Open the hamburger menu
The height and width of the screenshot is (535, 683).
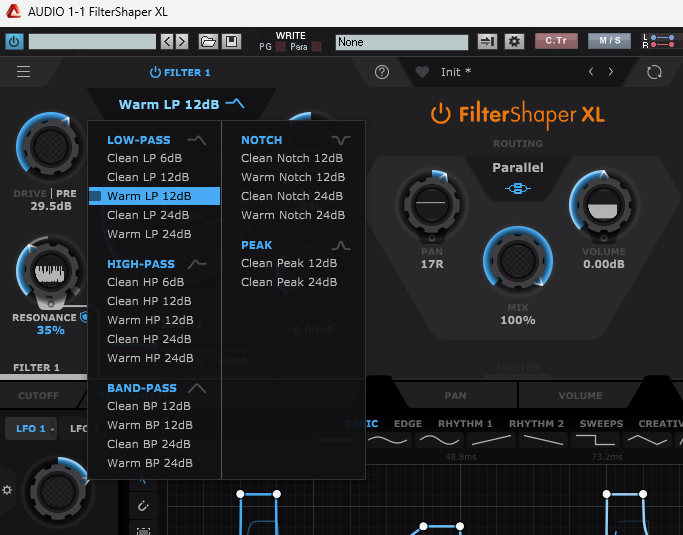(x=24, y=71)
